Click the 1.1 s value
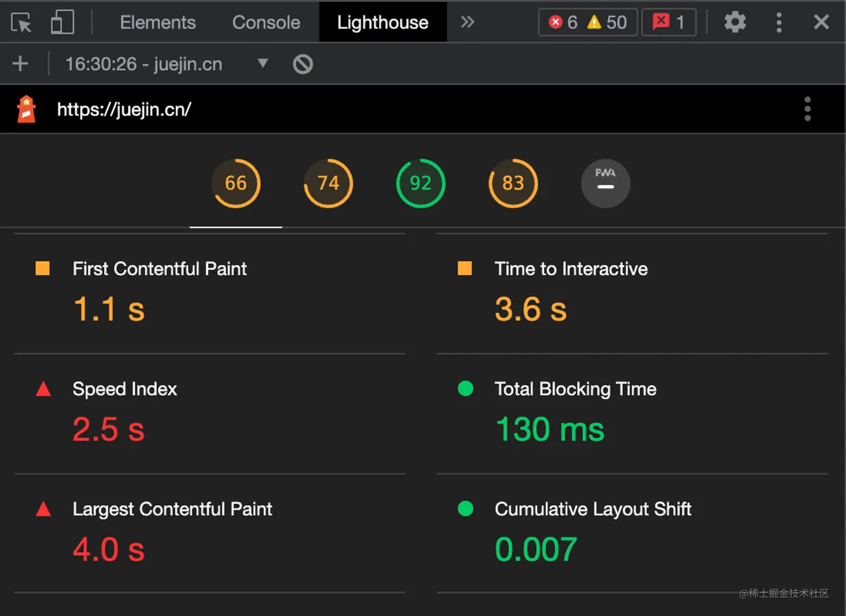 coord(109,309)
